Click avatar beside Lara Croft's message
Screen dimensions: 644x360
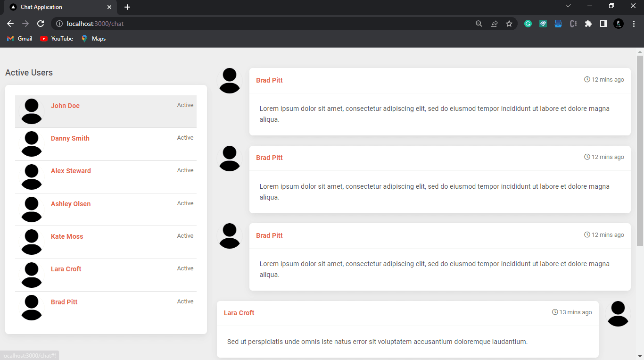coord(618,314)
